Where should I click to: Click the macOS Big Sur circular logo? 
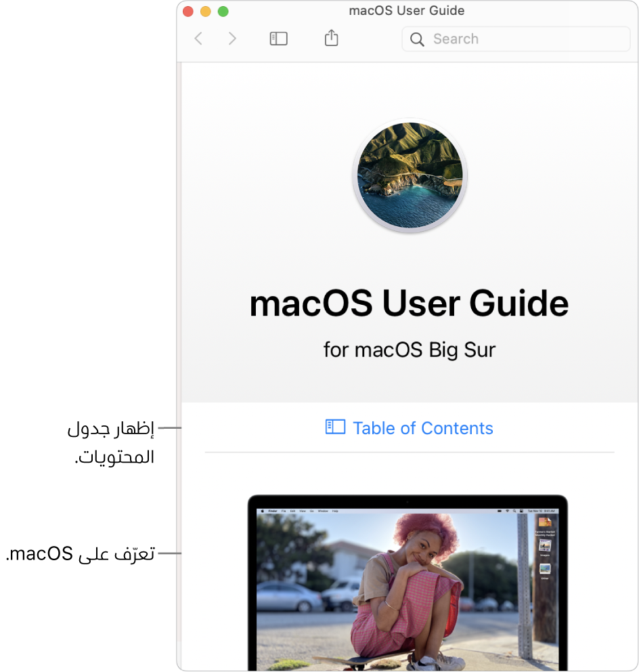(x=410, y=175)
